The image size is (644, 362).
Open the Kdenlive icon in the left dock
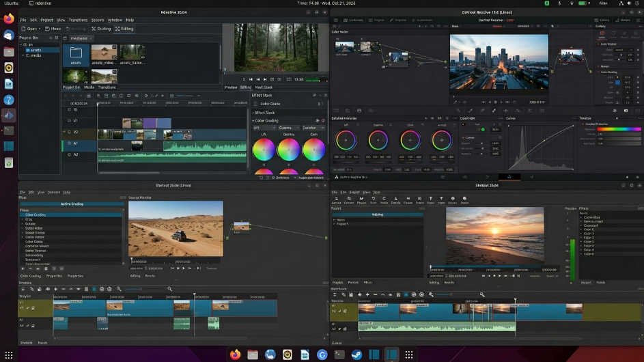pyautogui.click(x=9, y=115)
